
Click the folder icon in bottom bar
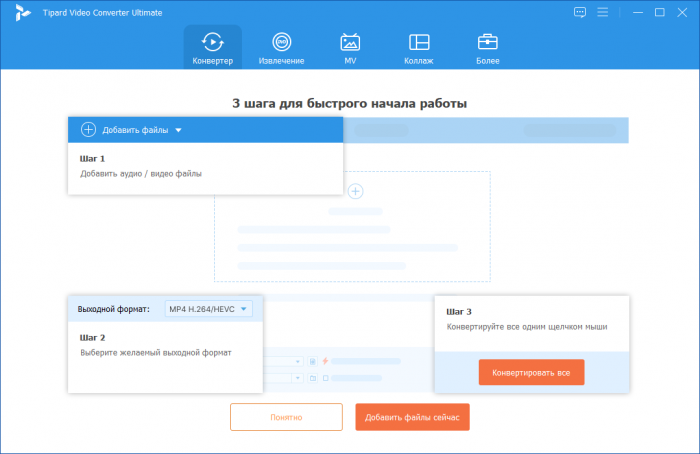coord(313,378)
